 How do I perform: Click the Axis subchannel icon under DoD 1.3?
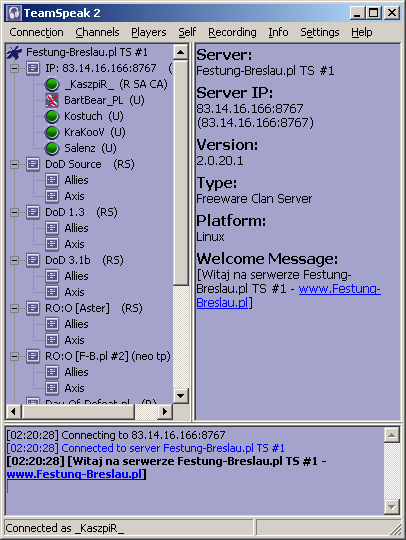[x=52, y=244]
